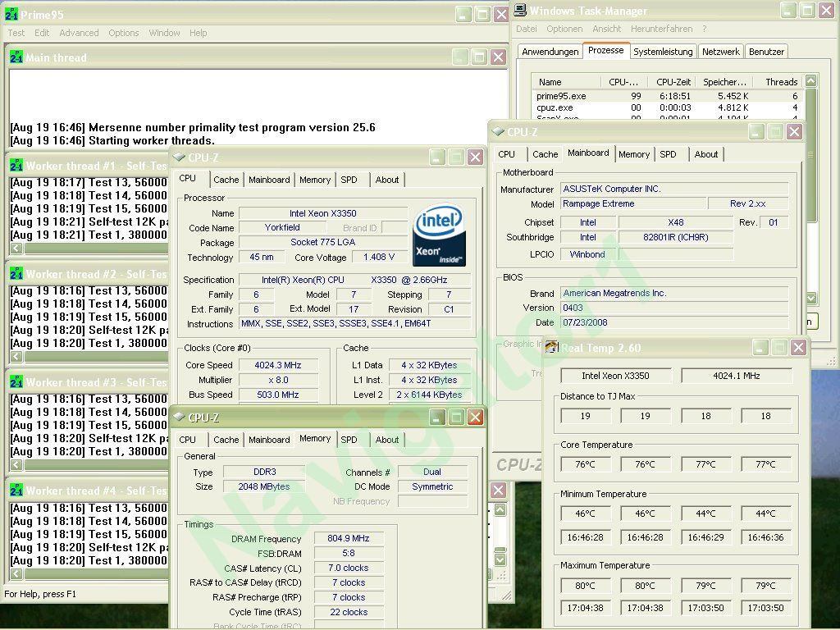Screen dimensions: 840x630
Task: Click the Worker thread #2 window icon
Action: click(16, 274)
